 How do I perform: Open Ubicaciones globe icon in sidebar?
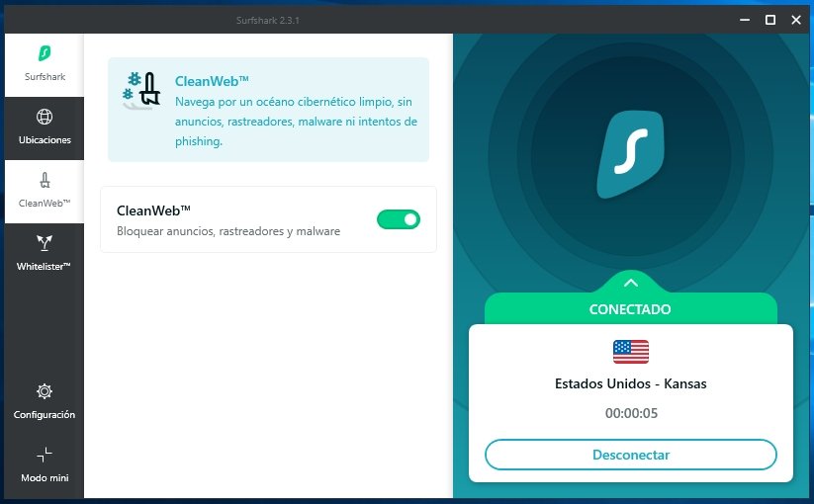click(x=45, y=118)
